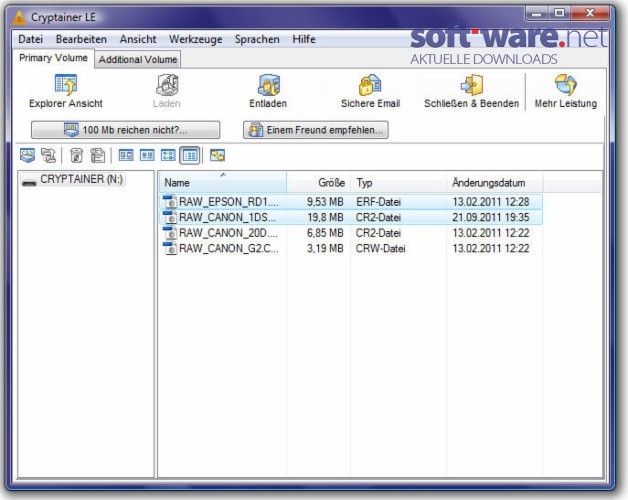Maximize the Cryptainer LE window
The height and width of the screenshot is (500, 628).
pos(559,14)
